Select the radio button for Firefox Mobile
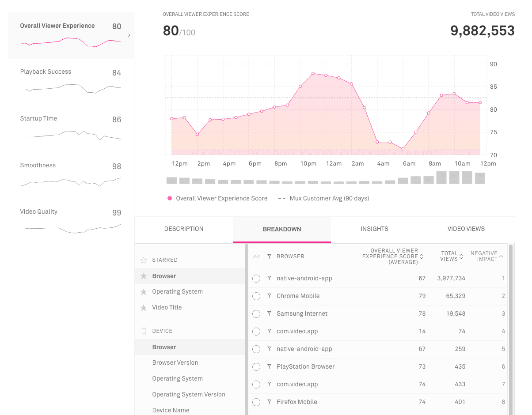The height and width of the screenshot is (415, 532). (x=256, y=402)
